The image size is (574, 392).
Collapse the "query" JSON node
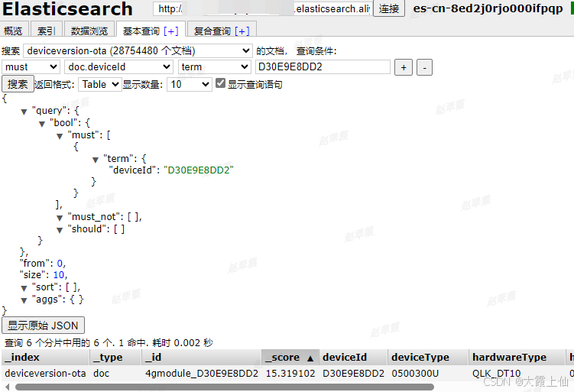pos(24,112)
